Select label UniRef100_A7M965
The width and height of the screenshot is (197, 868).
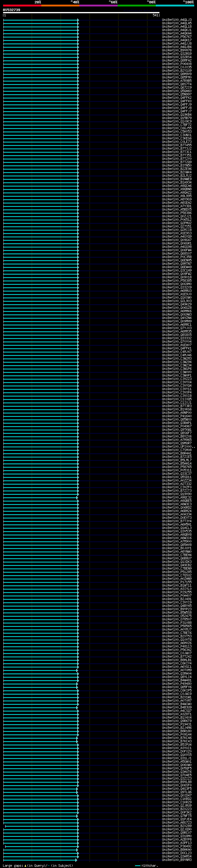click(x=177, y=440)
